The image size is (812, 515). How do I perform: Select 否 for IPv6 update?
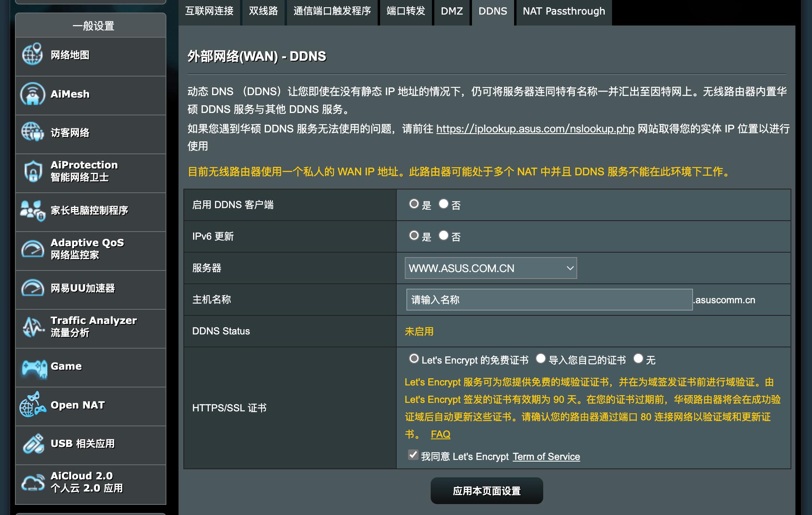pos(444,236)
